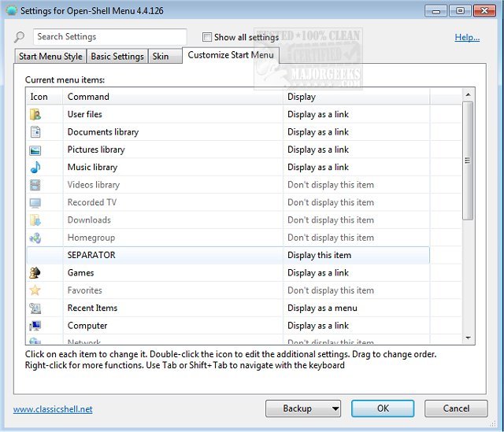
Task: Click the Games chess piece icon
Action: pos(35,273)
